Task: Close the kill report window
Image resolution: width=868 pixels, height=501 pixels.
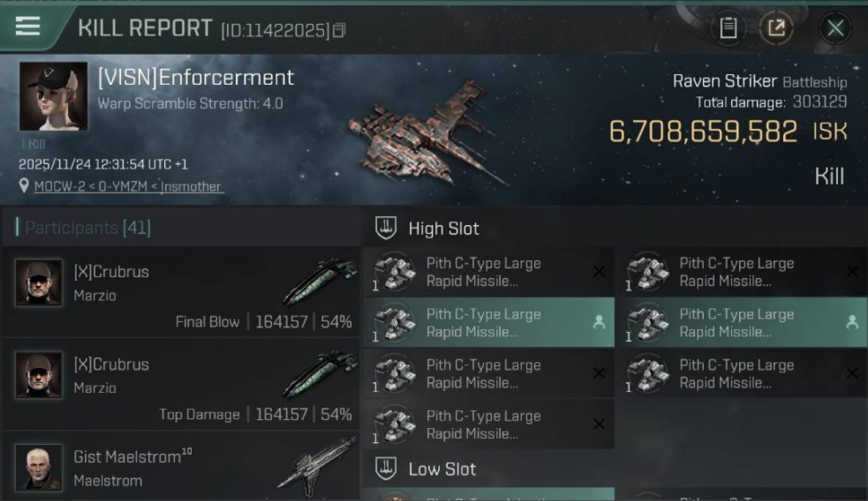Action: tap(835, 28)
